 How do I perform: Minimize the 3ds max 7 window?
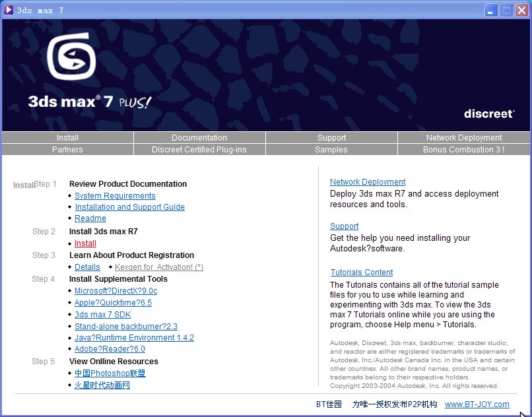coord(490,10)
